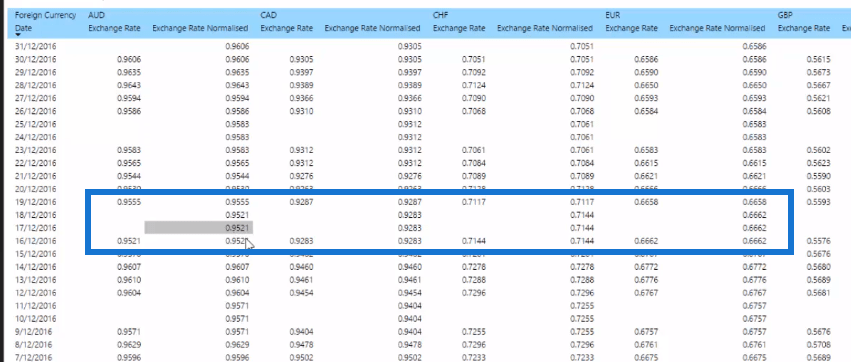Select date row 28/12/2016
The image size is (851, 362).
pos(35,86)
